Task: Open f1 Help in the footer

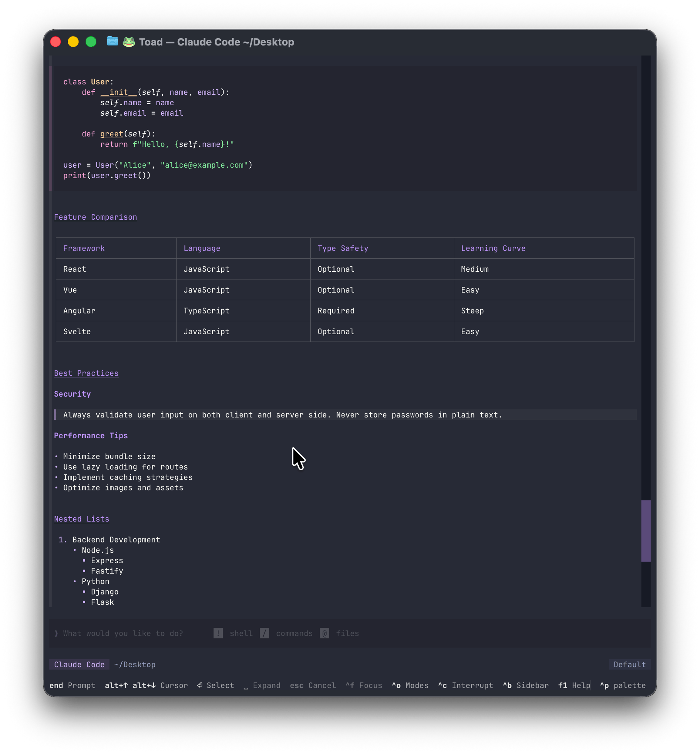Action: click(x=574, y=685)
